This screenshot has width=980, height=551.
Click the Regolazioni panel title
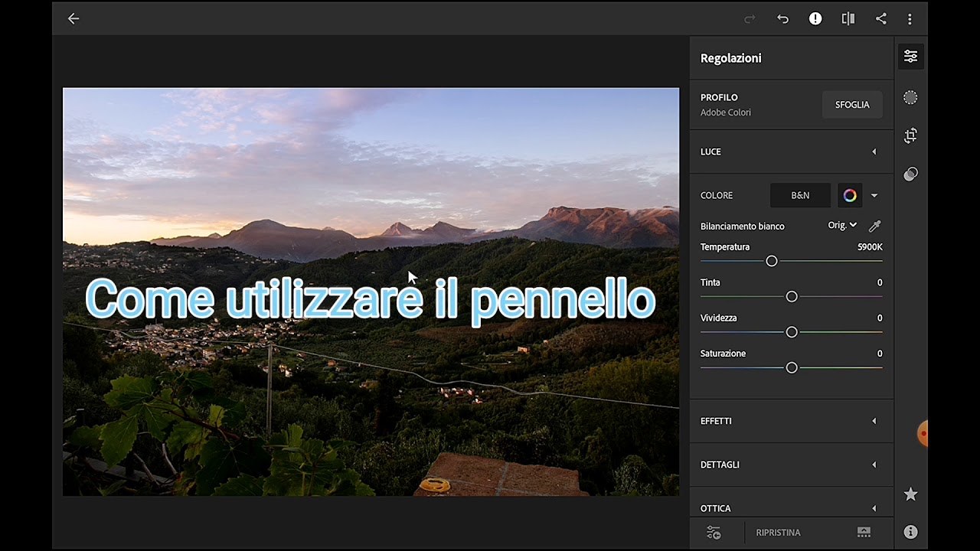[x=730, y=58]
